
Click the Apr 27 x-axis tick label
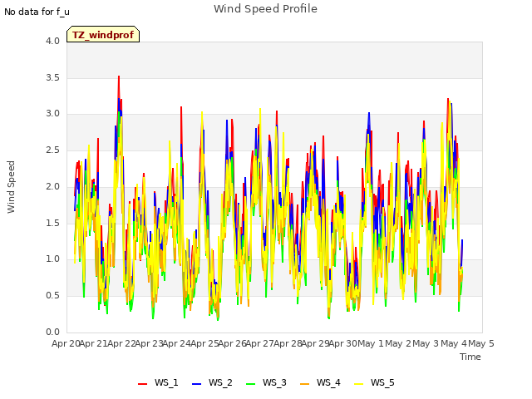pyautogui.click(x=260, y=343)
